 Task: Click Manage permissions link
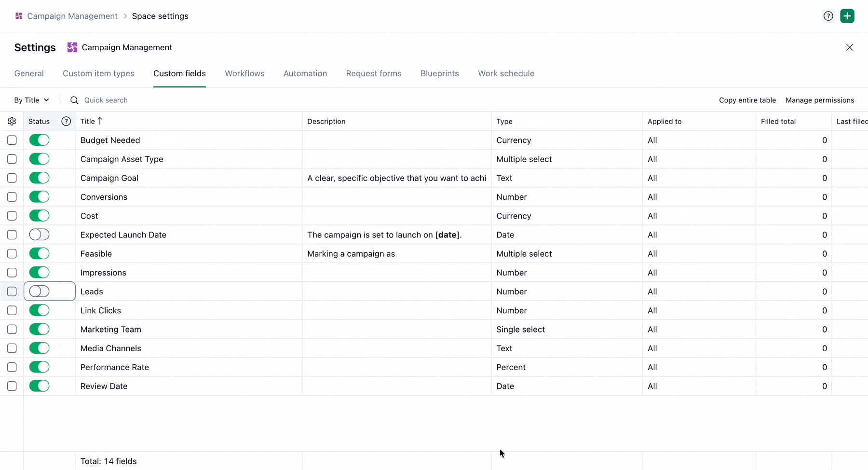(x=820, y=100)
